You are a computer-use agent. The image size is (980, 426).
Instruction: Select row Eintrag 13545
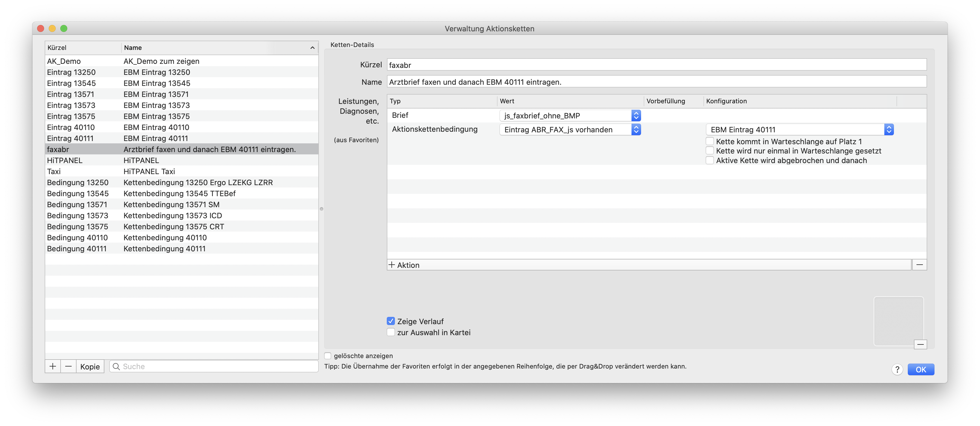point(182,83)
